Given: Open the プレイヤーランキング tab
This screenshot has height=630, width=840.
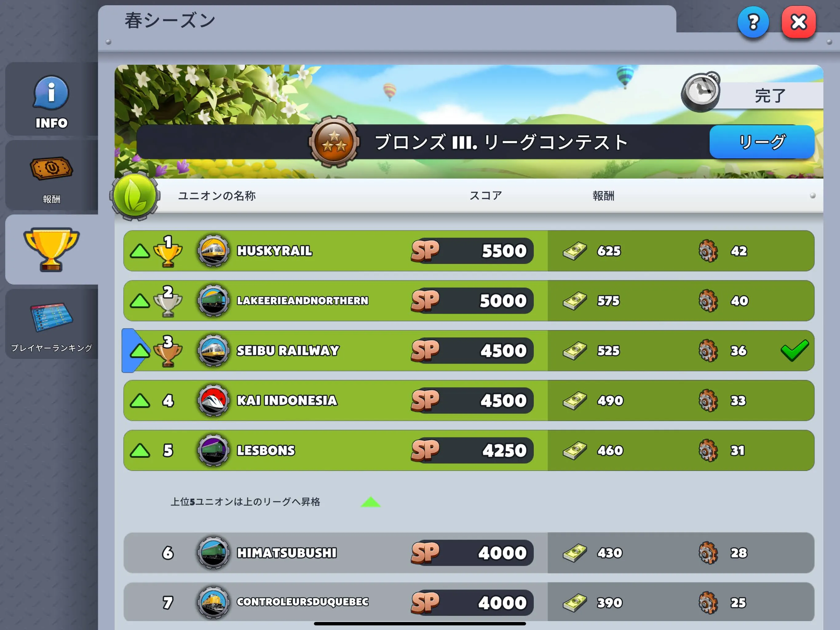Looking at the screenshot, I should click(x=51, y=324).
